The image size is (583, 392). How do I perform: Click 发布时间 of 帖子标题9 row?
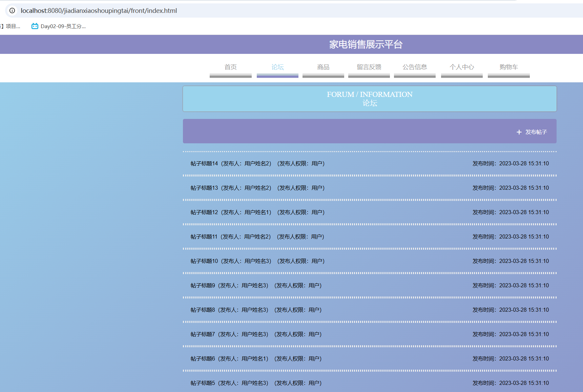click(511, 286)
